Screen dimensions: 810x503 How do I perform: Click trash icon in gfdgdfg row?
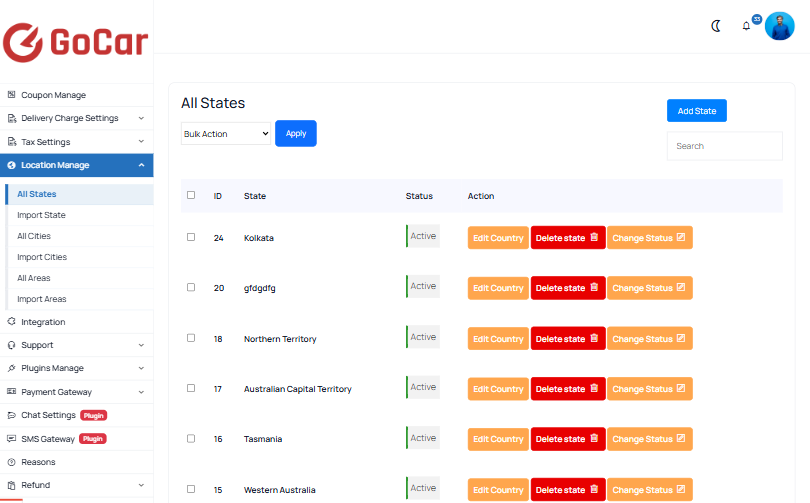(594, 287)
